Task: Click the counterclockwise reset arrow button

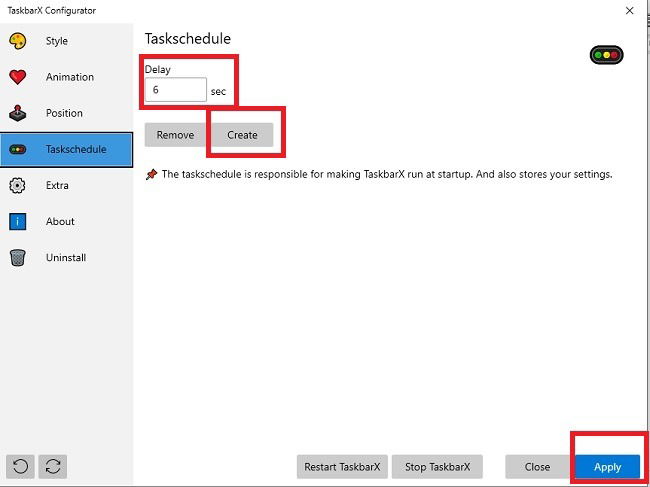Action: (20, 466)
